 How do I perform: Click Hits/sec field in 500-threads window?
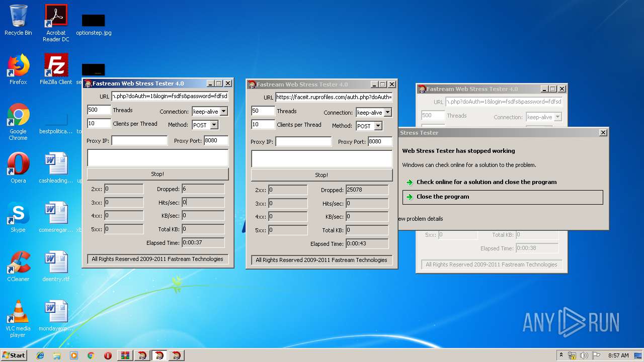(x=203, y=202)
